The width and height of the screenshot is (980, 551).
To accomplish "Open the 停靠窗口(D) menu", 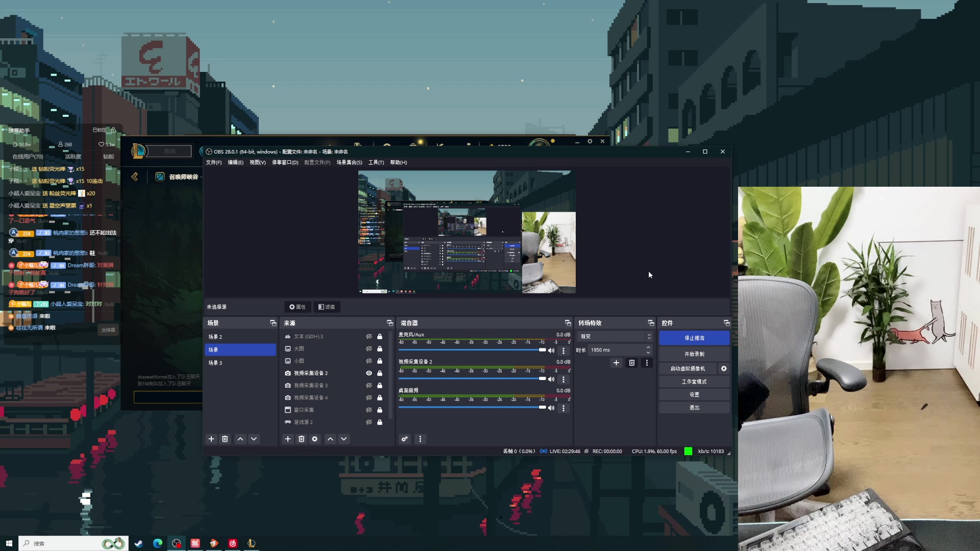I will coord(285,162).
